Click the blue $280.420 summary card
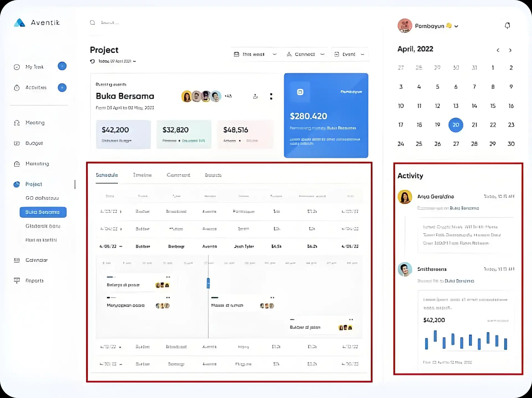This screenshot has height=398, width=532. (x=326, y=115)
